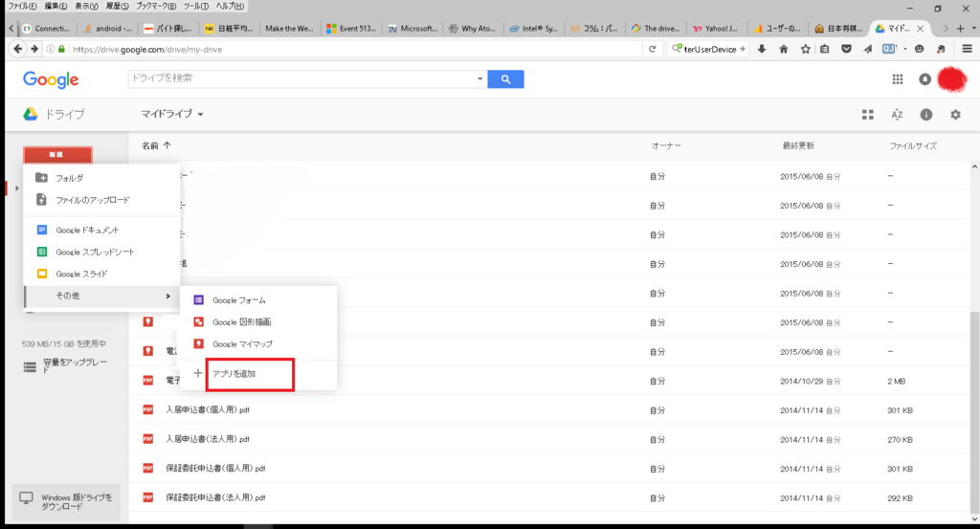Bookmark this page with the star icon
This screenshot has height=529, width=980.
(805, 49)
